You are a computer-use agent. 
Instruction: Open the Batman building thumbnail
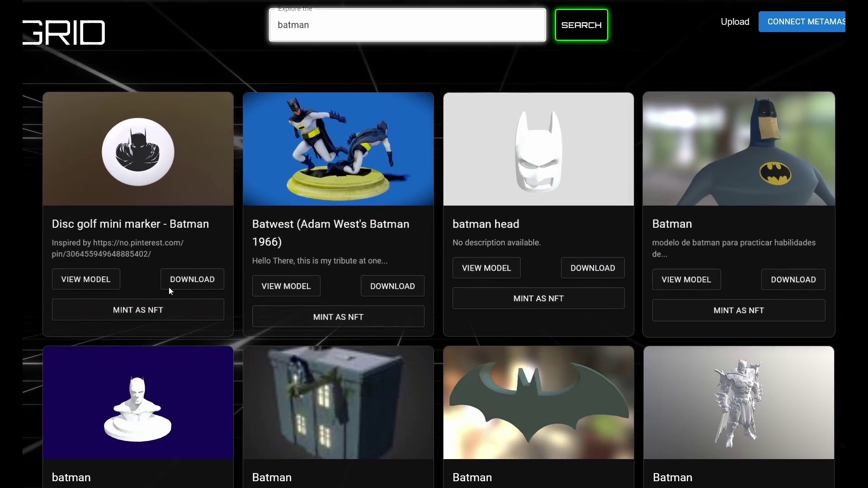tap(338, 403)
